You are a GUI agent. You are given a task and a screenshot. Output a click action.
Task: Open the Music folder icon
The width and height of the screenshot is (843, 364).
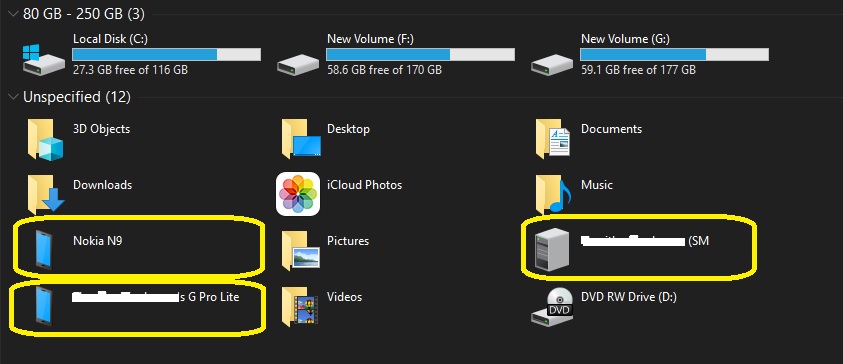[x=553, y=194]
